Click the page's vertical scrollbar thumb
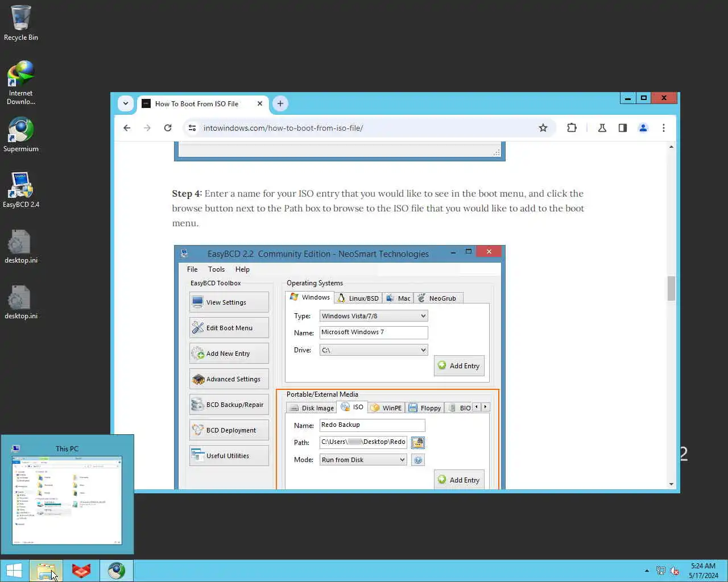728x582 pixels. coord(671,289)
